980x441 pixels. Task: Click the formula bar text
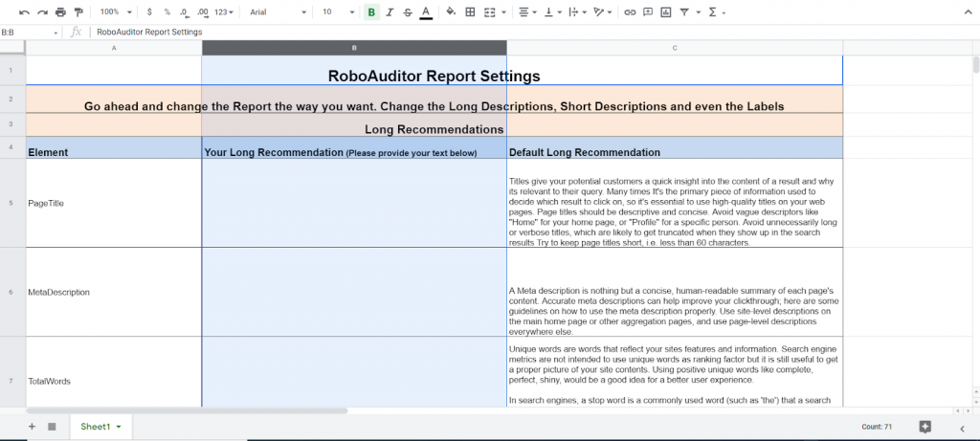149,32
